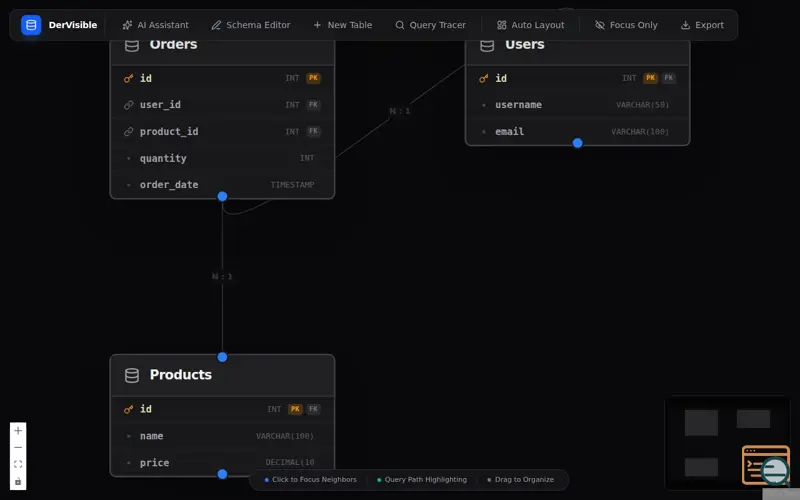The height and width of the screenshot is (500, 800).
Task: Toggle the Focus Only mode
Action: (626, 25)
